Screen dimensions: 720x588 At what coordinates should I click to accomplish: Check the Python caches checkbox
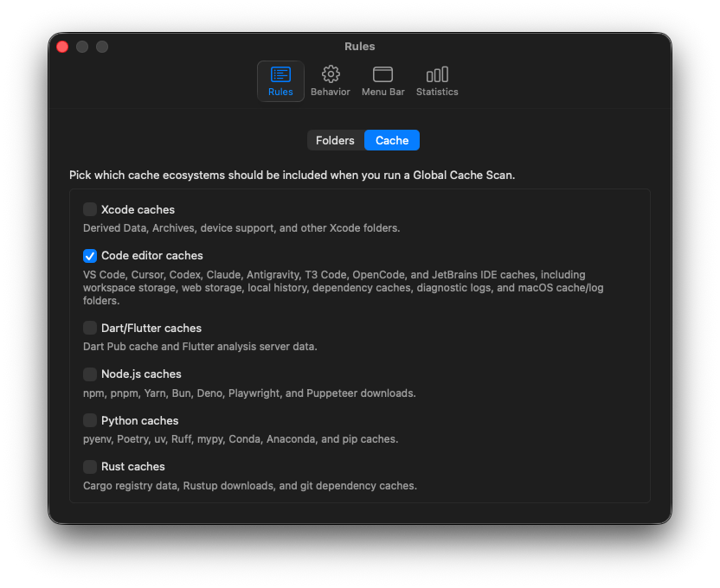pos(90,420)
